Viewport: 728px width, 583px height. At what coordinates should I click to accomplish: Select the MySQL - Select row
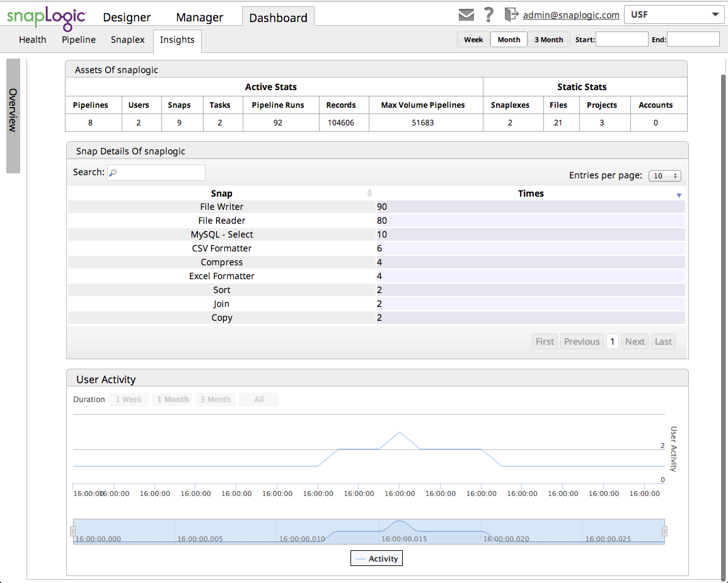pos(376,234)
